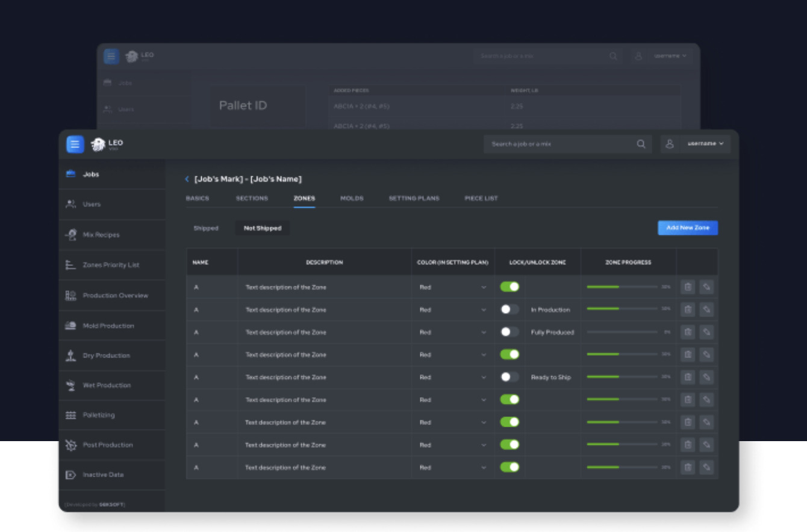Screen dimensions: 807x532
Task: Open the Setting Plans tab
Action: [414, 198]
